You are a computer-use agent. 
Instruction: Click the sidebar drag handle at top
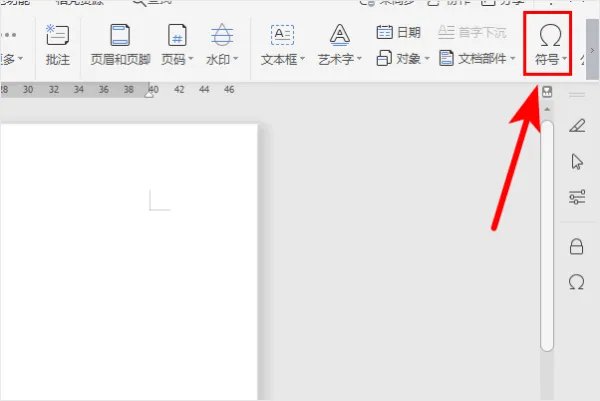click(577, 95)
